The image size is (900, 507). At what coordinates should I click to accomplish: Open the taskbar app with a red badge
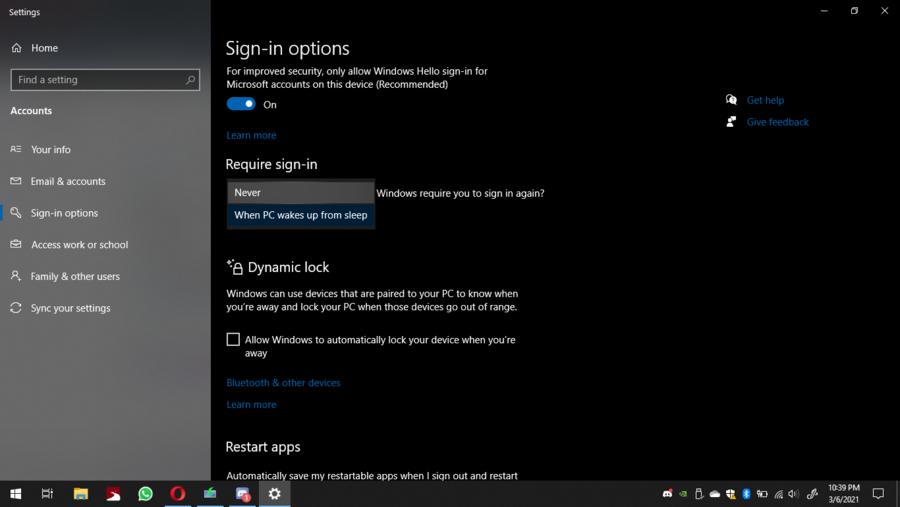click(x=243, y=494)
